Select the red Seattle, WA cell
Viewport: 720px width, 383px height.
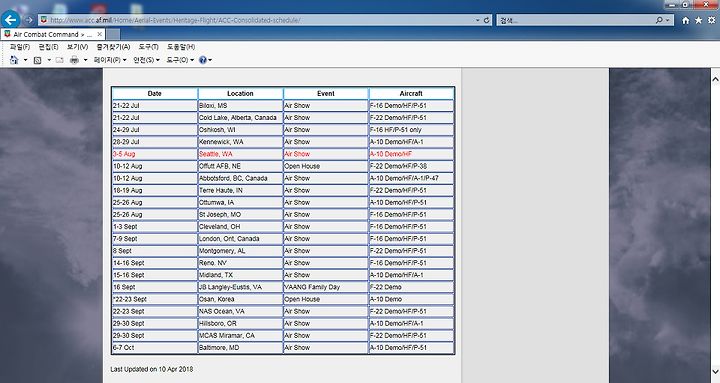click(x=240, y=154)
